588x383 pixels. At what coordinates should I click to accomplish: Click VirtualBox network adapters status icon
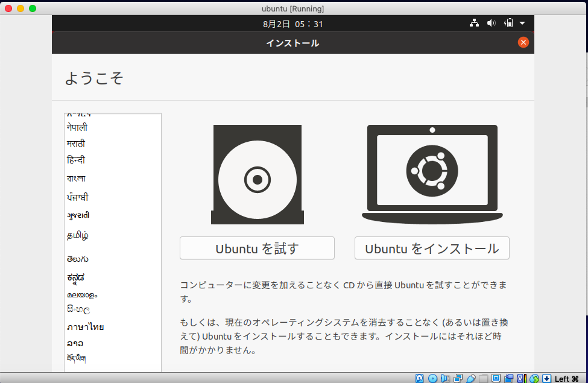(x=458, y=379)
